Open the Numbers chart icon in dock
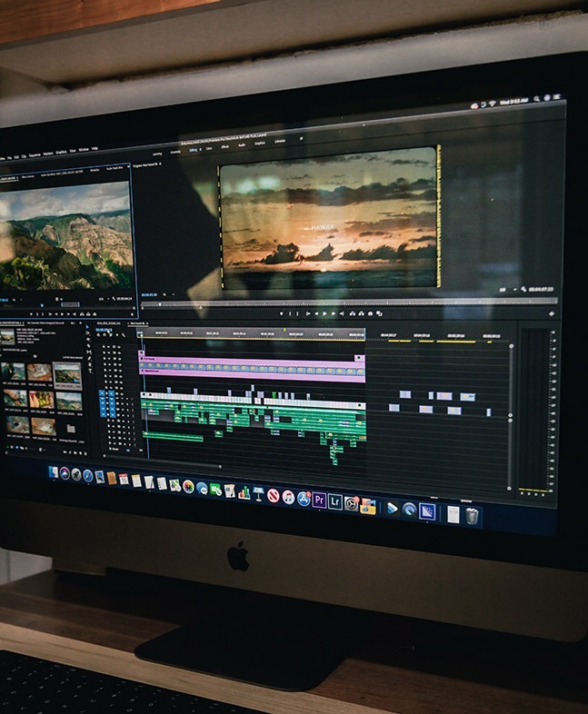588x714 pixels. click(244, 491)
